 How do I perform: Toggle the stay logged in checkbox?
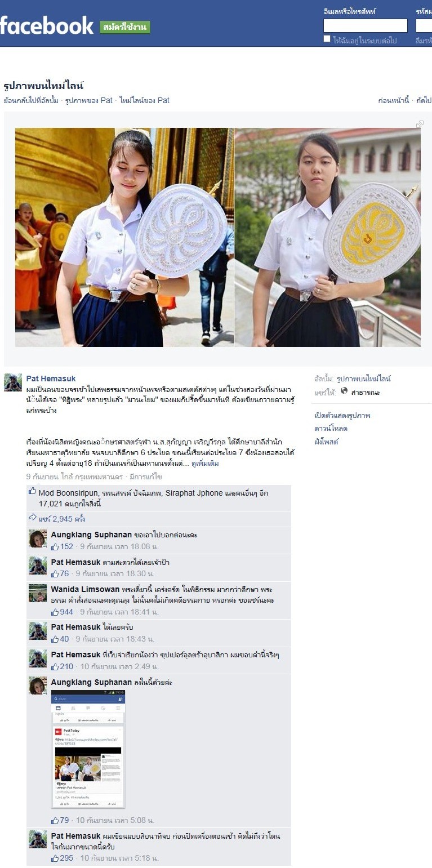327,39
